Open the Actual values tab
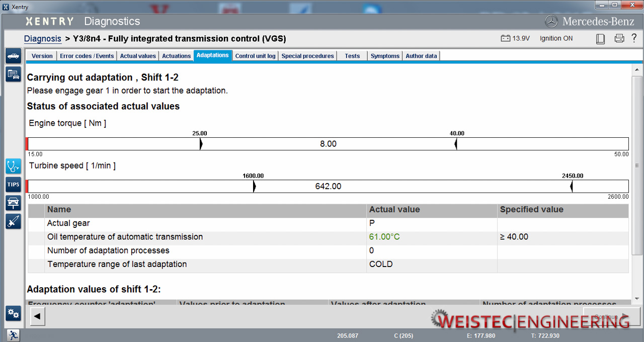The width and height of the screenshot is (644, 342). pyautogui.click(x=138, y=56)
